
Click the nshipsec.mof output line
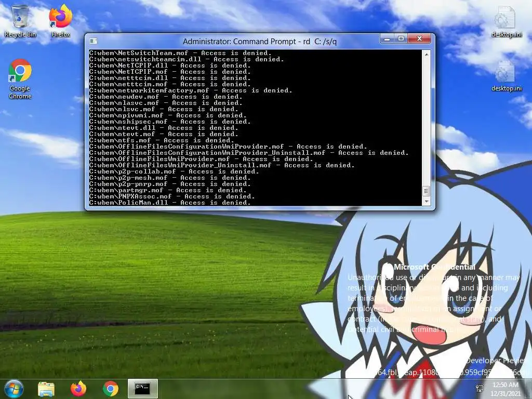point(170,122)
